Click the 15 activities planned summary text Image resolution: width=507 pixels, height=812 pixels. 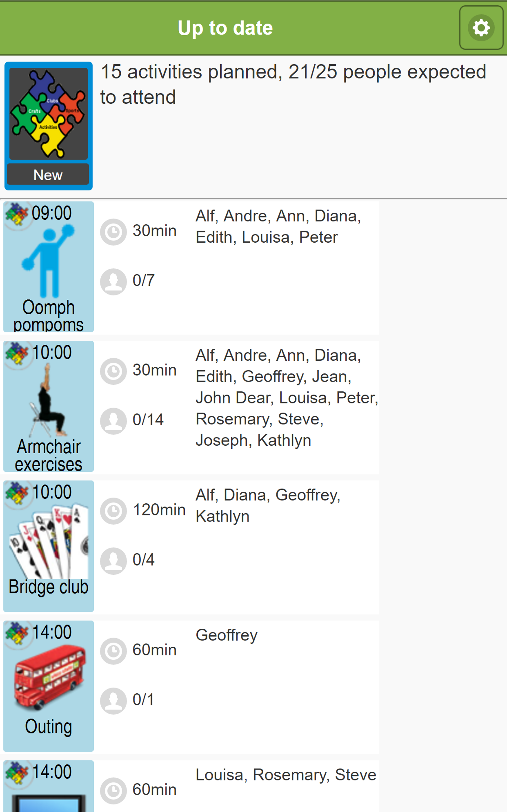(x=293, y=84)
